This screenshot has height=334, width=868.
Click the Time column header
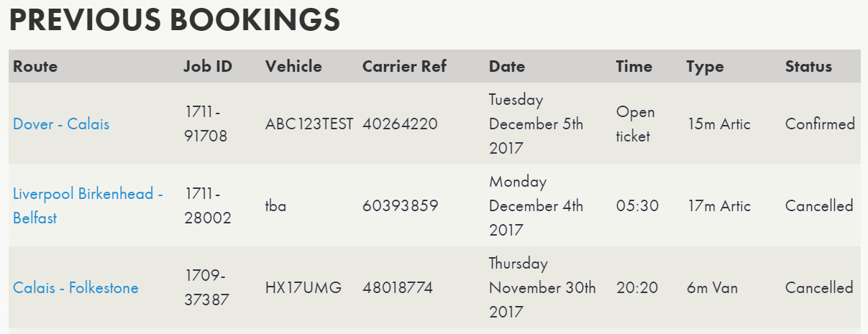[x=634, y=67]
